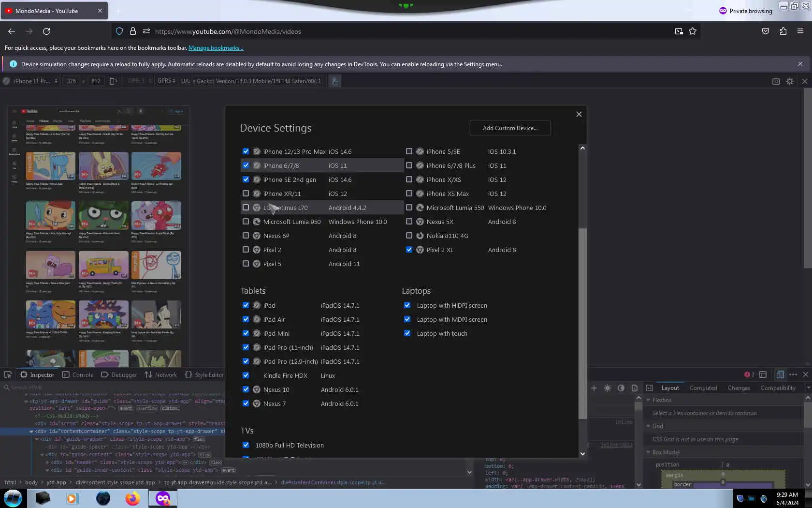Click the ytd-app breadcrumb
Image resolution: width=812 pixels, height=508 pixels.
coord(56,482)
